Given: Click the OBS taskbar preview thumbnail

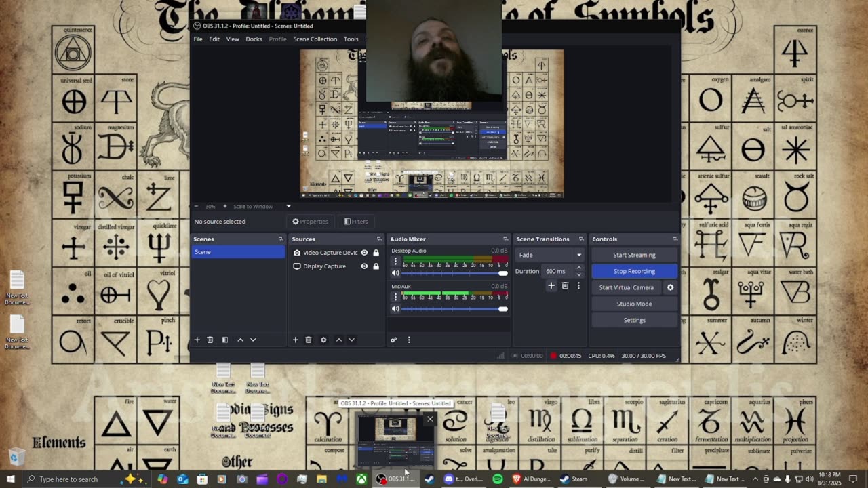Looking at the screenshot, I should 395,439.
